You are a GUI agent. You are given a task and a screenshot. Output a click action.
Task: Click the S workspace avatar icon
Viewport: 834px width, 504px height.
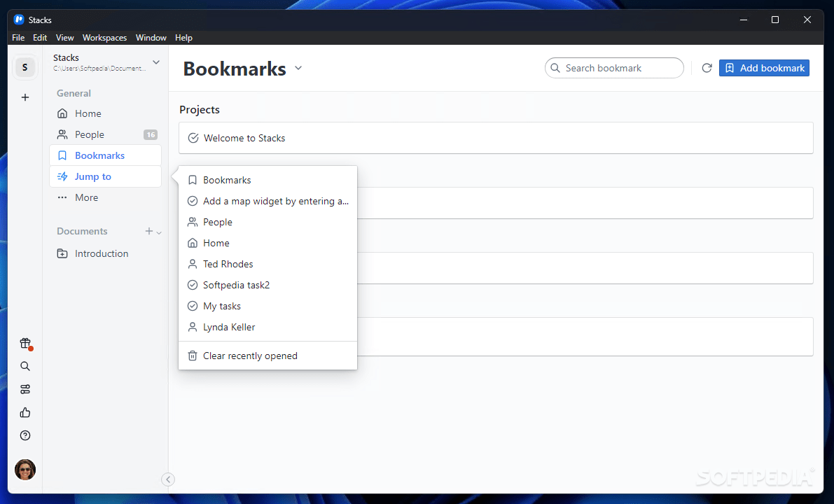point(25,67)
